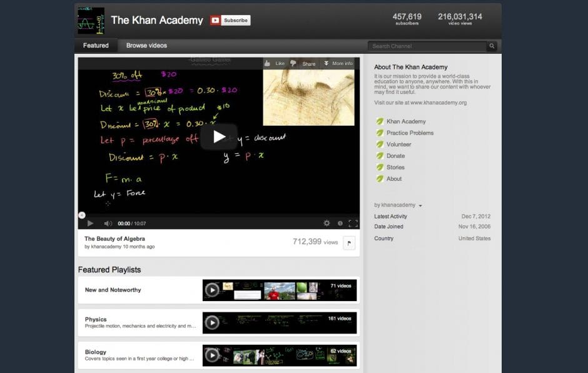588x373 pixels.
Task: Click the video progress bar scrubber
Action: (x=82, y=215)
